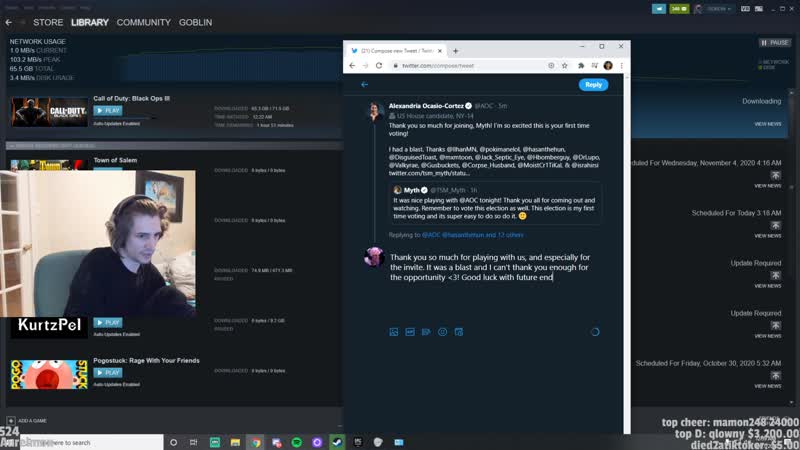The height and width of the screenshot is (450, 800).
Task: Enter Steam Big Picture mode
Action: [x=759, y=9]
